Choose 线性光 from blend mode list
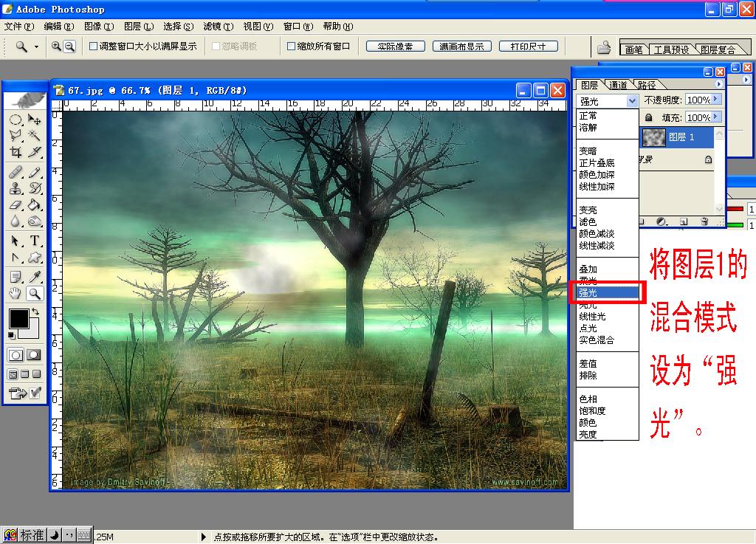This screenshot has height=544, width=756. (593, 317)
